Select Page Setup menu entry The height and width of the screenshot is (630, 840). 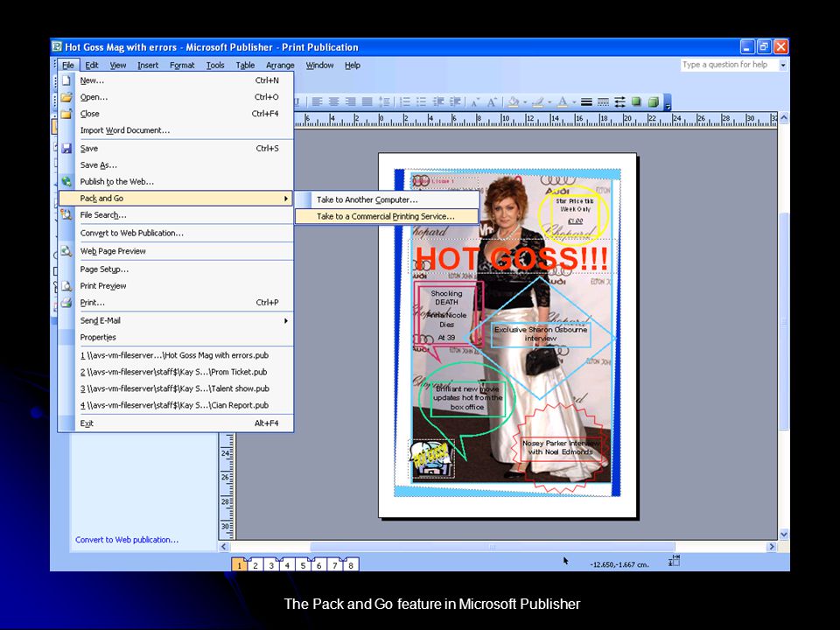176,269
